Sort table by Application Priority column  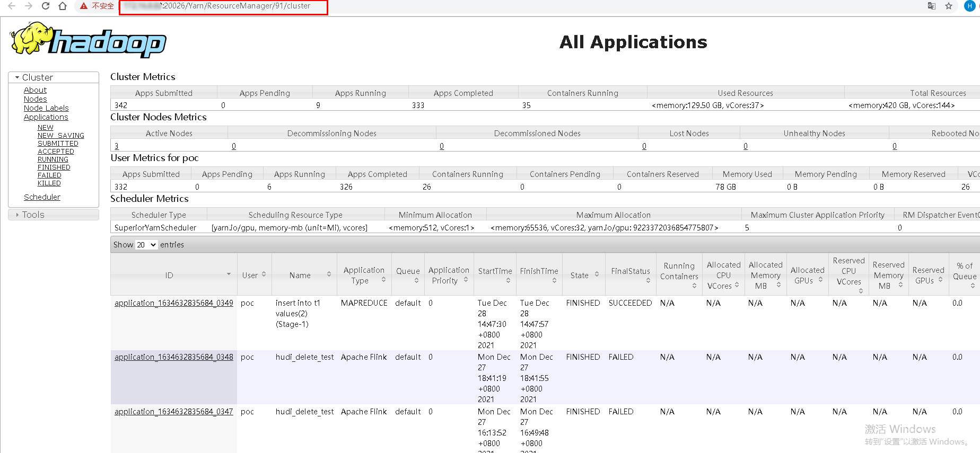point(449,275)
